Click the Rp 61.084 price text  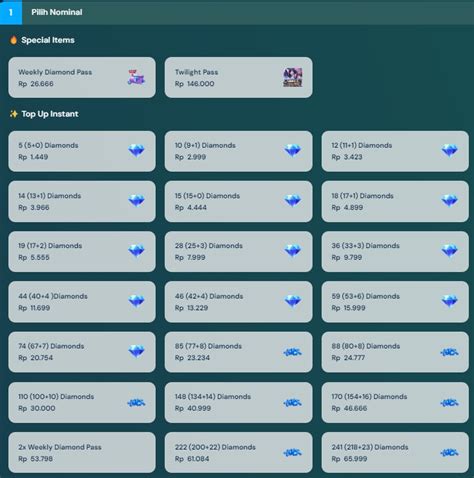[x=192, y=459]
